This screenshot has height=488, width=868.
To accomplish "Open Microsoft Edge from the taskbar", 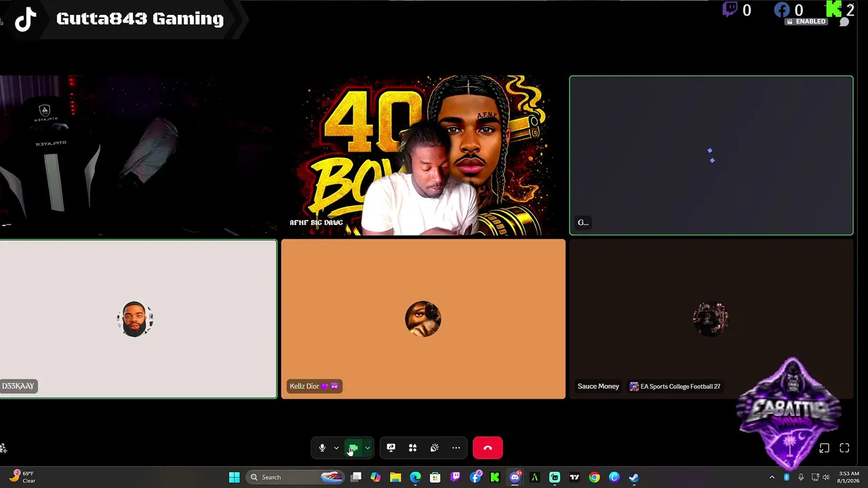I will [415, 477].
